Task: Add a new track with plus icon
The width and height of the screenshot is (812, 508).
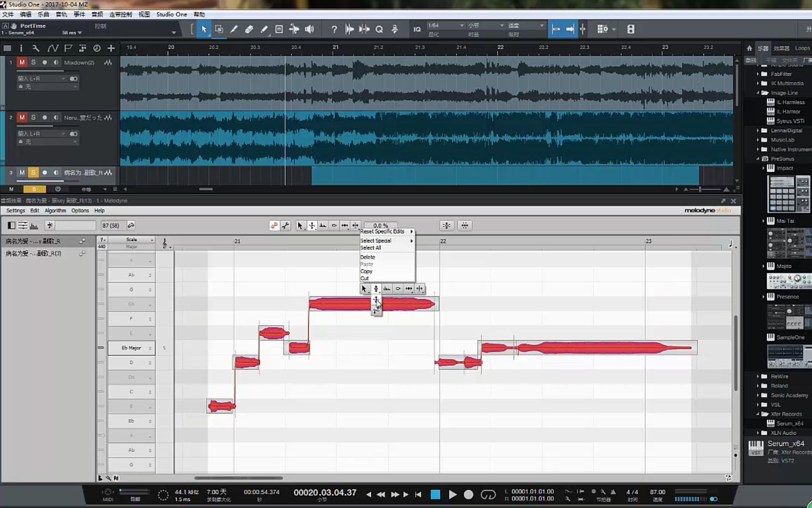Action: (111, 48)
